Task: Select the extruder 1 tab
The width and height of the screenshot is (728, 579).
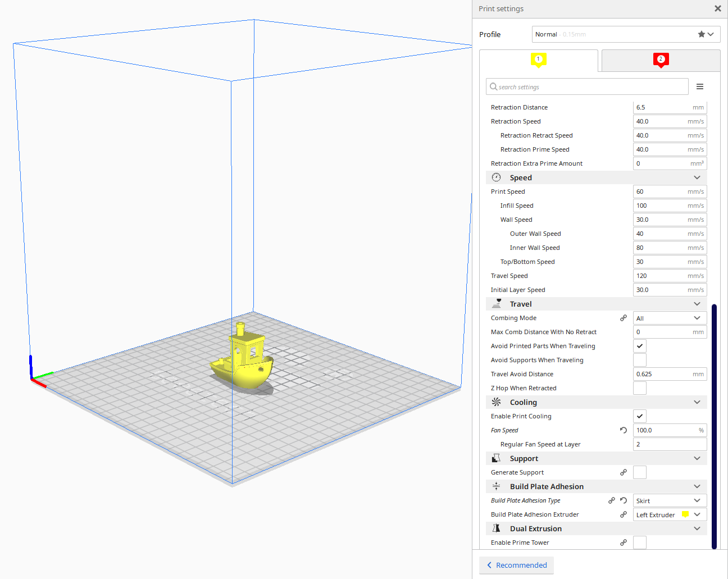Action: pos(538,60)
